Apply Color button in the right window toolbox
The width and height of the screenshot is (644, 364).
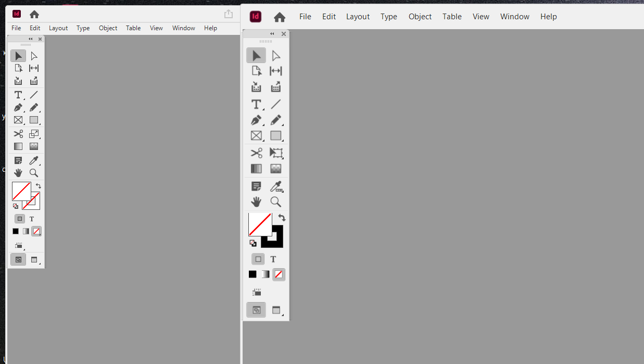coord(252,274)
